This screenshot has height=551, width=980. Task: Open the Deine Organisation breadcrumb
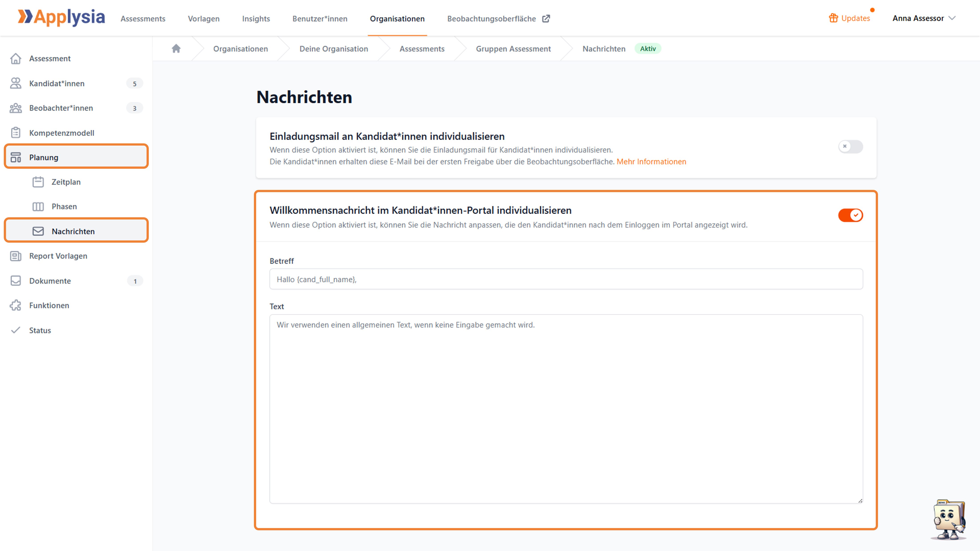coord(334,49)
